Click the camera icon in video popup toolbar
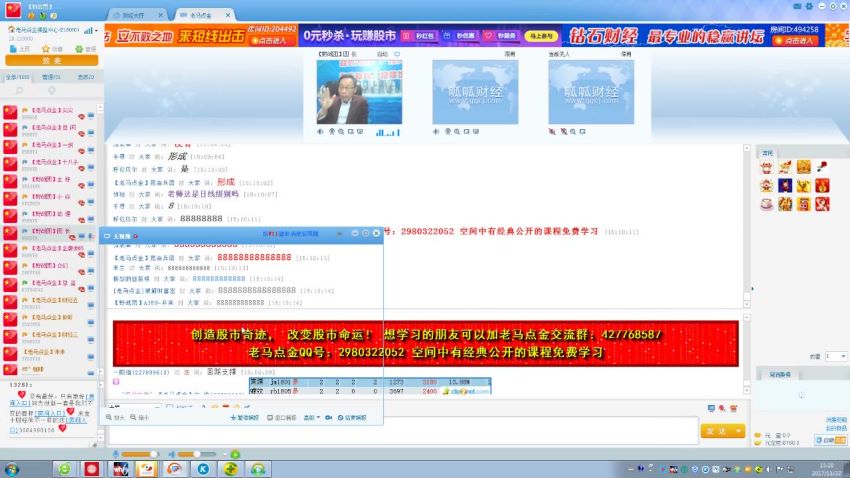The height and width of the screenshot is (478, 850). pos(329,417)
